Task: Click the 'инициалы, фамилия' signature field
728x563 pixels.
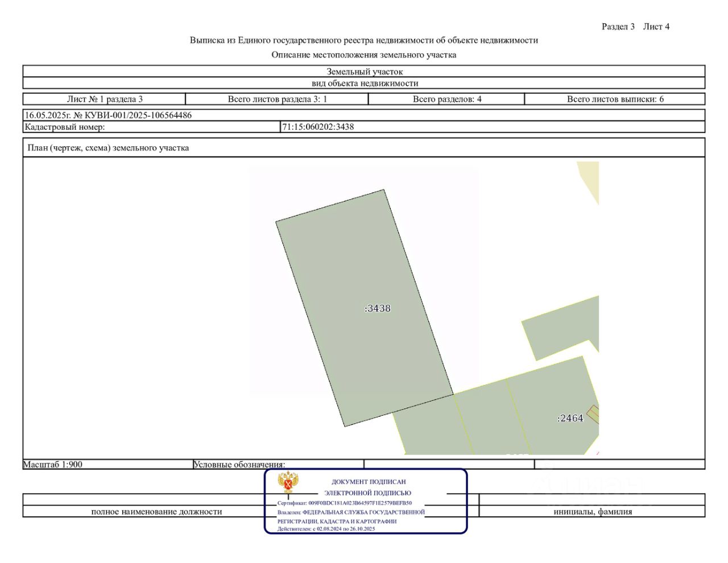Action: pyautogui.click(x=593, y=511)
